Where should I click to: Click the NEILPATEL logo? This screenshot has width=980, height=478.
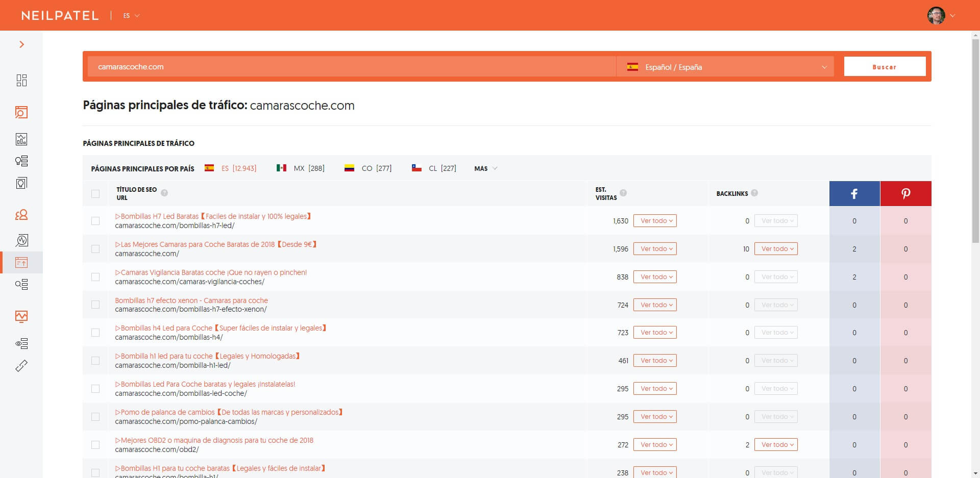tap(60, 15)
